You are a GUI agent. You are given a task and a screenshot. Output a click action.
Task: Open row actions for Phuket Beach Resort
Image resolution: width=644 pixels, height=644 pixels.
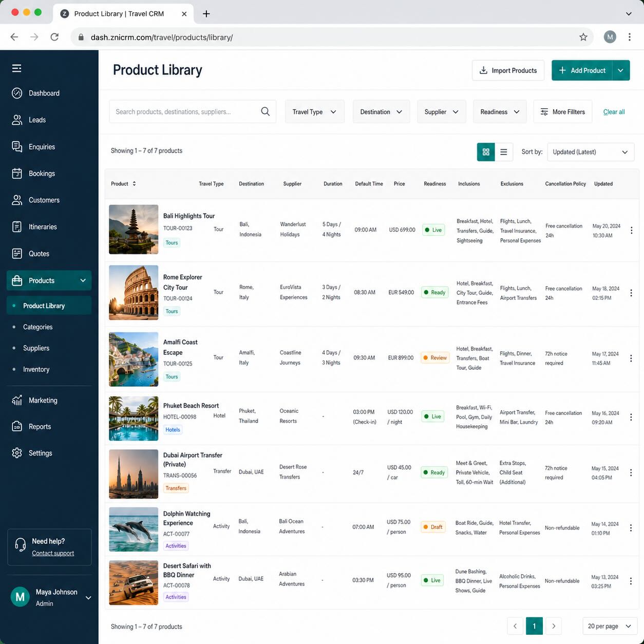[631, 417]
